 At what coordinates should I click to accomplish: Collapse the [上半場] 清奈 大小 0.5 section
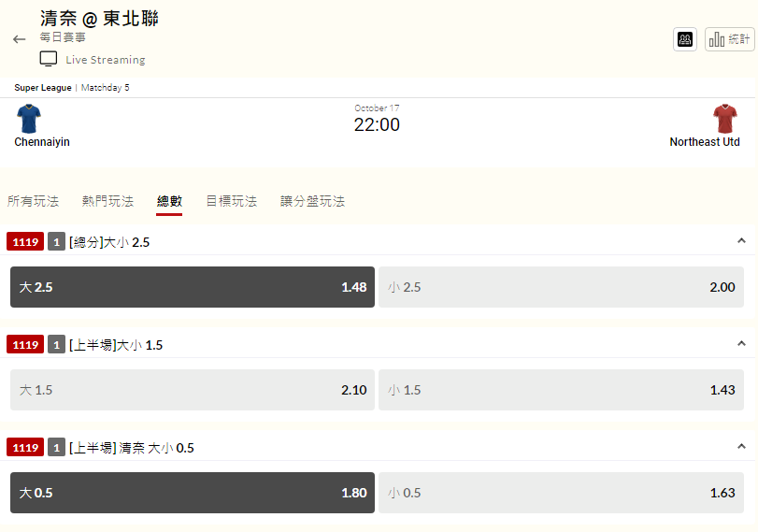click(741, 446)
